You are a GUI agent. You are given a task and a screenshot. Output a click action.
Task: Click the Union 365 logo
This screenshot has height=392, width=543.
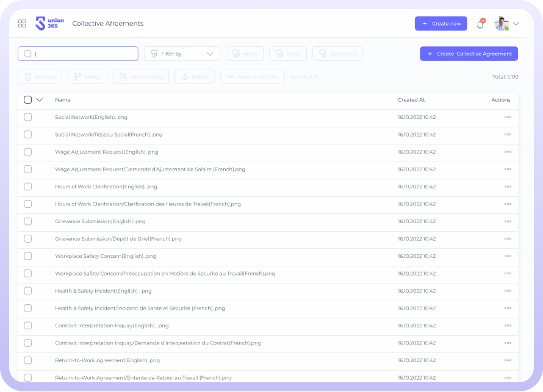(x=49, y=24)
